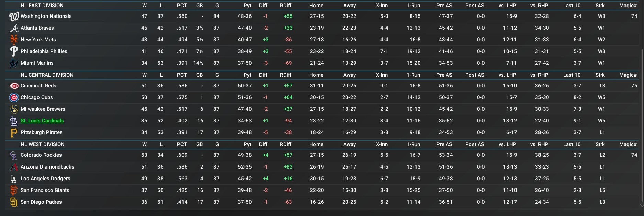Sort NL East by PCT column header
Image resolution: width=644 pixels, height=216 pixels.
pyautogui.click(x=182, y=6)
